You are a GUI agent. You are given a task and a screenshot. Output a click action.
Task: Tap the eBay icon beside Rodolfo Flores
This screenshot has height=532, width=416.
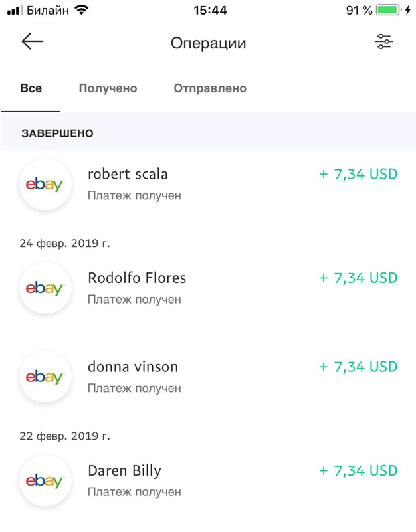coord(45,288)
